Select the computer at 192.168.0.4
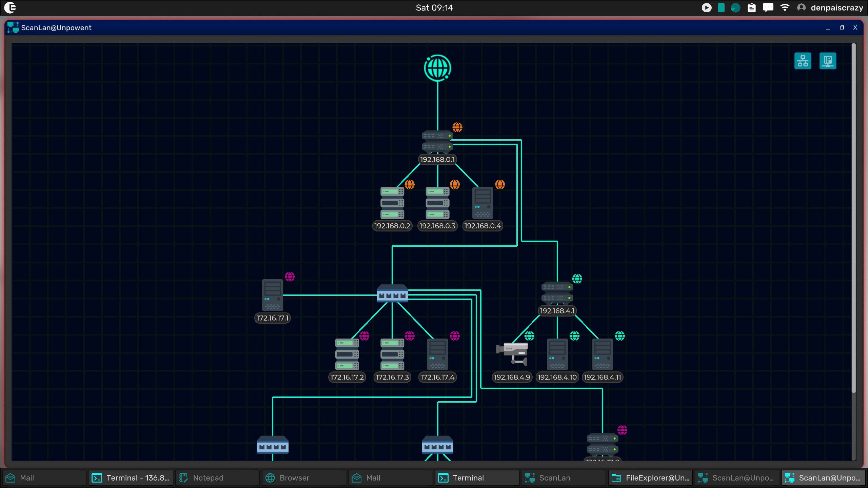Image resolution: width=868 pixels, height=488 pixels. pos(482,203)
